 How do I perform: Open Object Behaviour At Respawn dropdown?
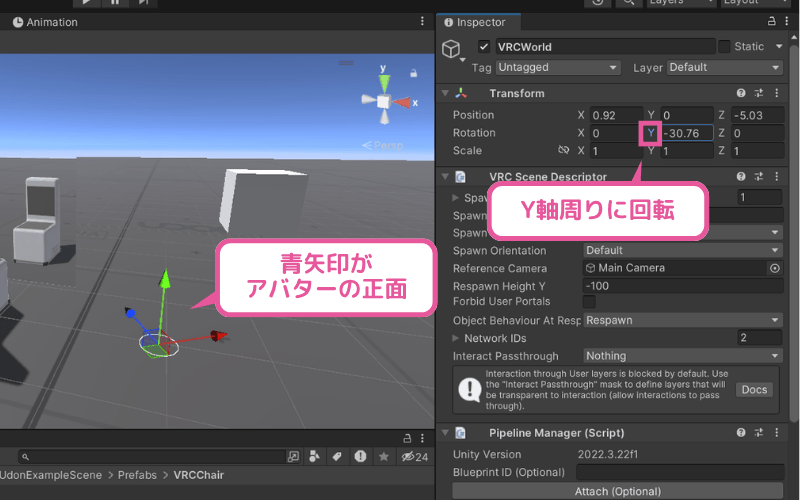(x=683, y=320)
